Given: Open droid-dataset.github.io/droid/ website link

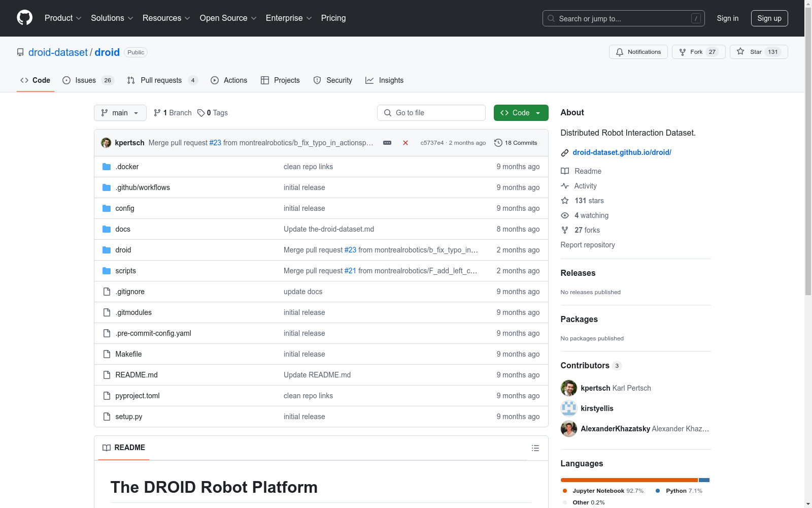Looking at the screenshot, I should point(622,152).
